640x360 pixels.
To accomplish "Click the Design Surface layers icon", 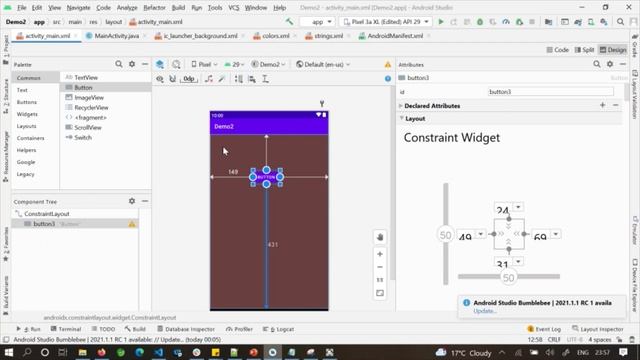I will point(160,64).
